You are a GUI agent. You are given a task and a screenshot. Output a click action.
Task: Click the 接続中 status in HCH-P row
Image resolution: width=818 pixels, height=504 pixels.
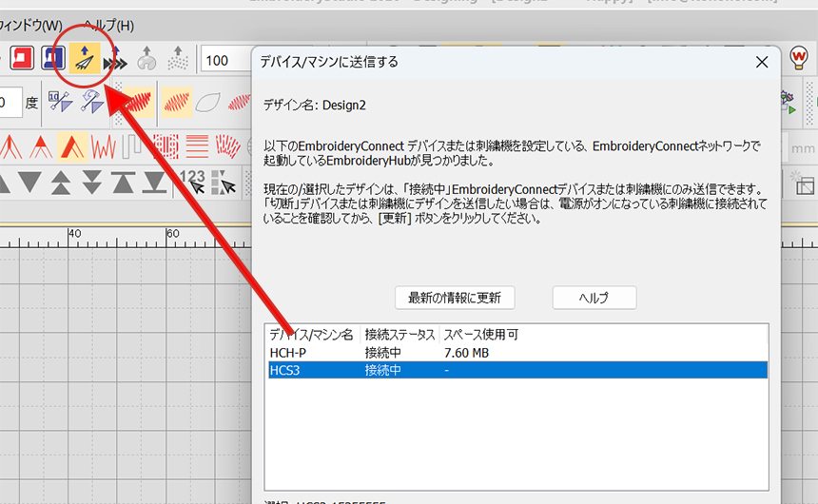(383, 353)
